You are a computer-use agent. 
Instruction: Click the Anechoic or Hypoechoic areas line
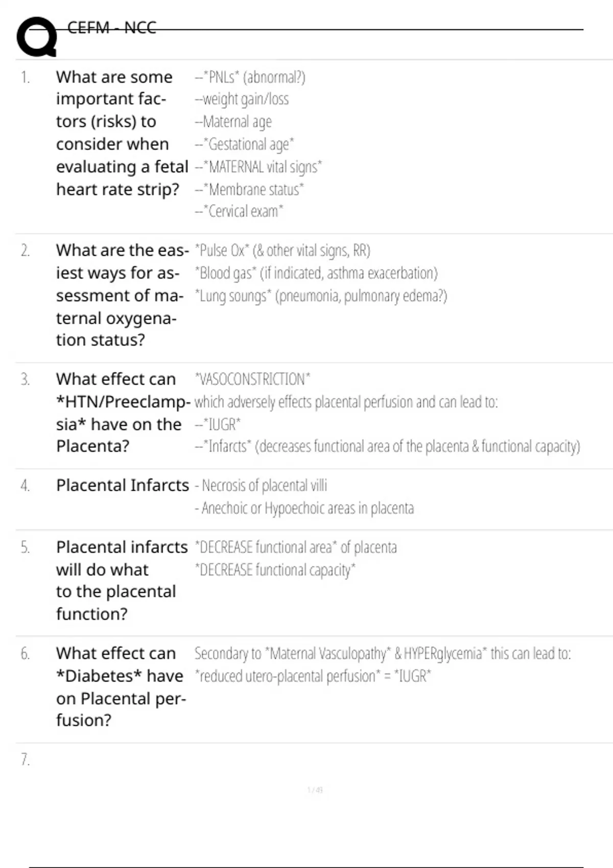coord(304,509)
